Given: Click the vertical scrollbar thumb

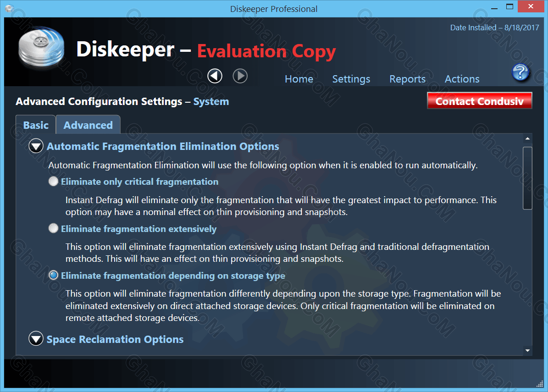Looking at the screenshot, I should (527, 178).
